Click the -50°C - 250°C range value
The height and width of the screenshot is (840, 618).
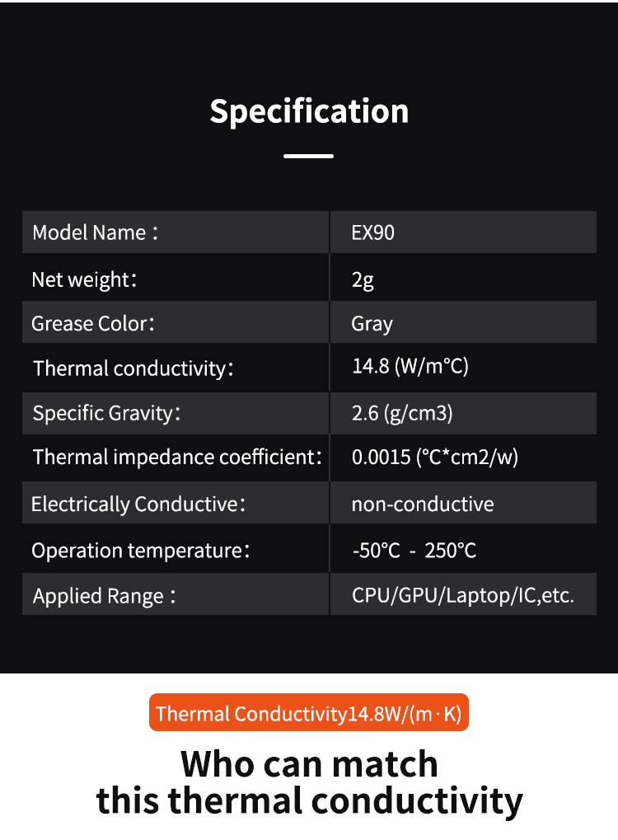pos(414,551)
